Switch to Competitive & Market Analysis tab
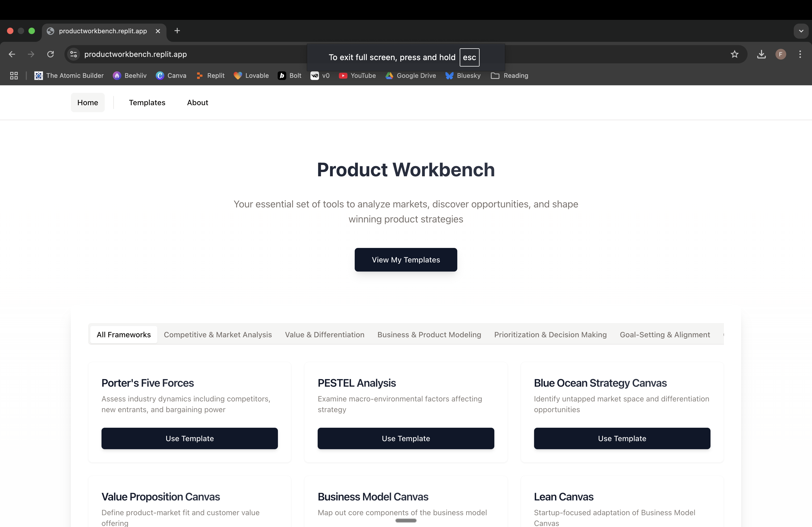Viewport: 812px width, 527px height. [x=218, y=335]
